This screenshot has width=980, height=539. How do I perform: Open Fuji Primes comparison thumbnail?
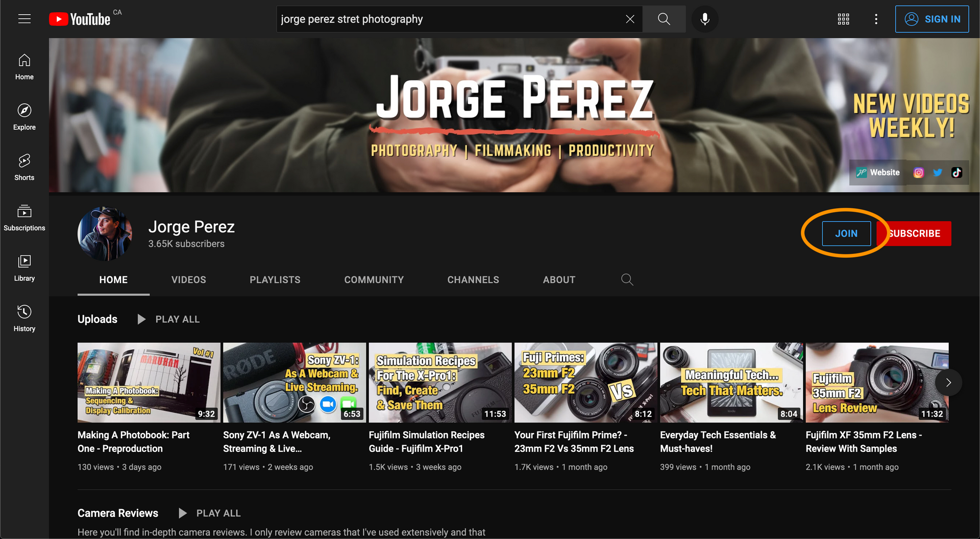point(586,383)
